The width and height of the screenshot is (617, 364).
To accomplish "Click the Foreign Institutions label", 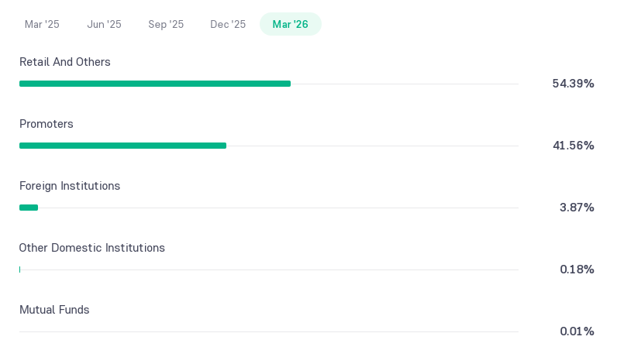I will pyautogui.click(x=70, y=186).
